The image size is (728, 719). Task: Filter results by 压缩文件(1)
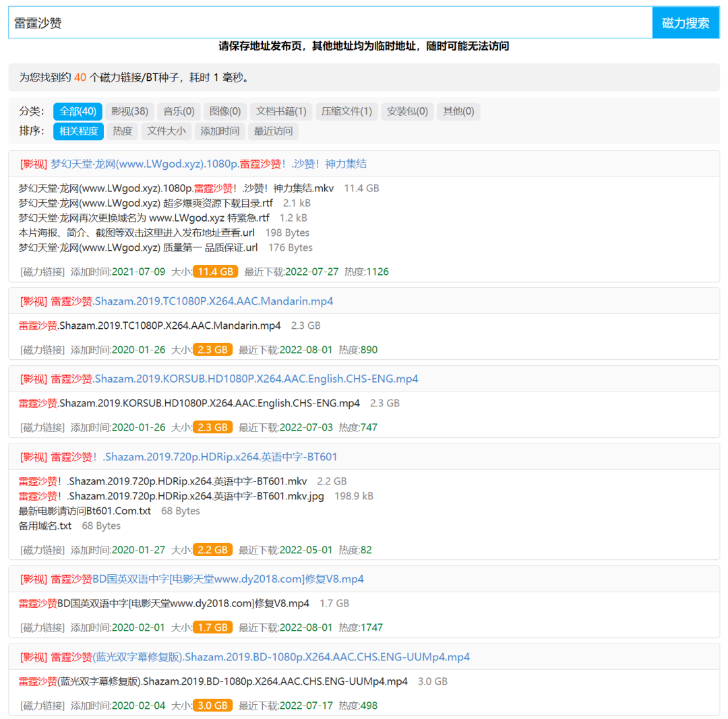pyautogui.click(x=346, y=111)
